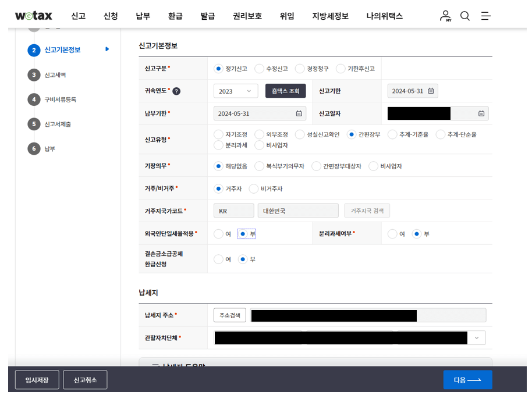The height and width of the screenshot is (399, 532).
Task: Open the 지방세정보 top menu
Action: pyautogui.click(x=331, y=16)
